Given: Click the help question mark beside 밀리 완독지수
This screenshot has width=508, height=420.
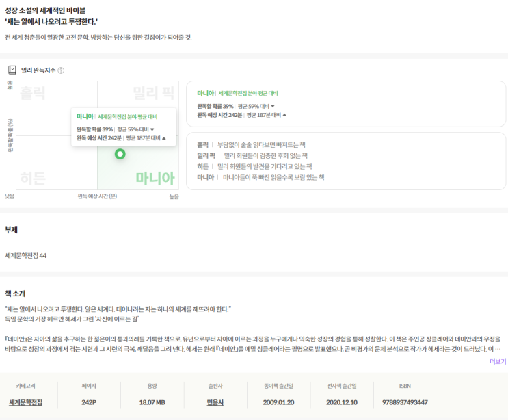Looking at the screenshot, I should 61,70.
